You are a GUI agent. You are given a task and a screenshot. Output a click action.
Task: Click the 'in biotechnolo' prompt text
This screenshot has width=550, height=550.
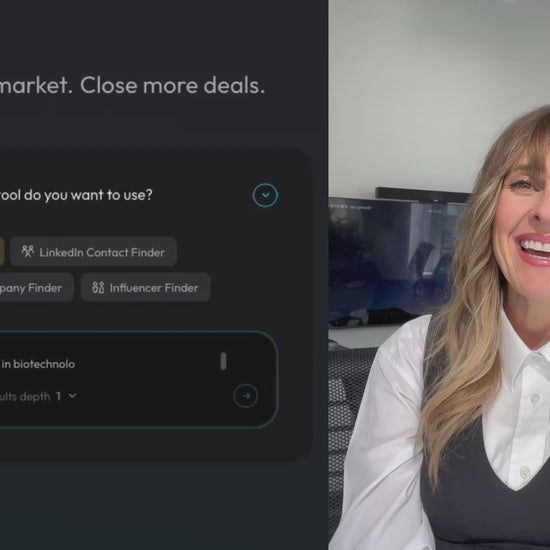(x=38, y=364)
